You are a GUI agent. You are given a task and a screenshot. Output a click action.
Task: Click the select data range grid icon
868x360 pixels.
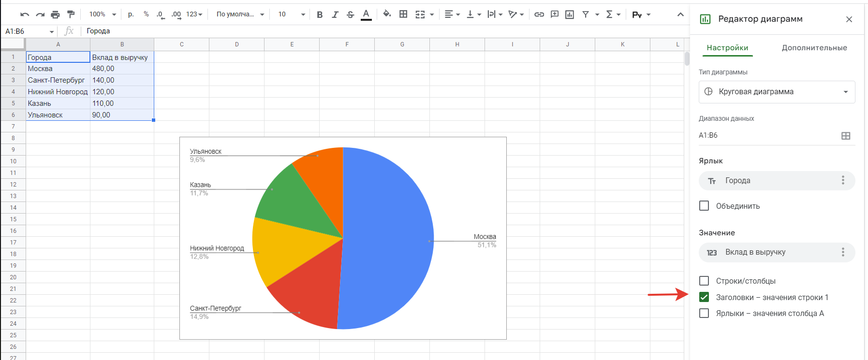tap(846, 136)
